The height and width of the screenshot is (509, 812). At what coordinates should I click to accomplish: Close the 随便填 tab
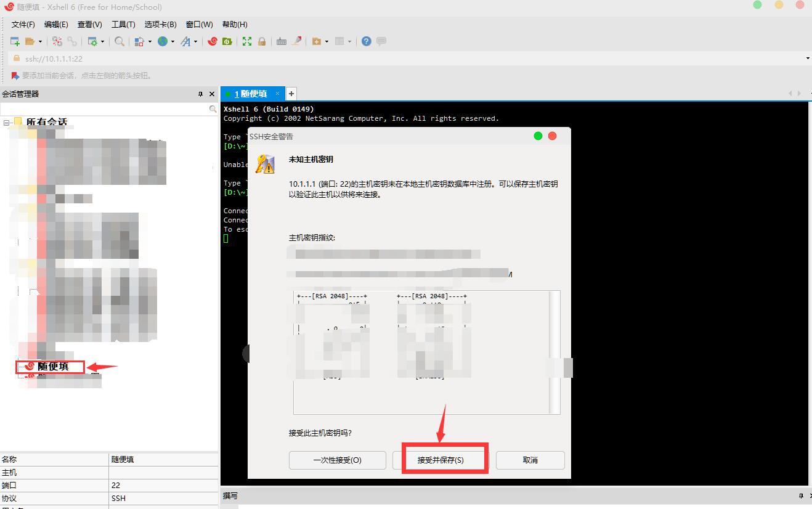tap(278, 94)
